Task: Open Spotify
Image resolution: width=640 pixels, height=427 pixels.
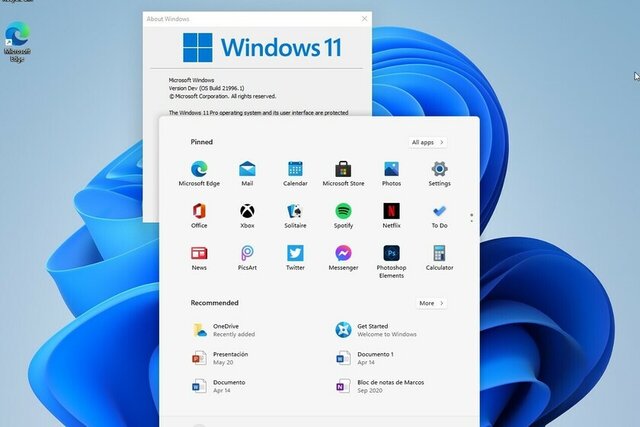Action: (343, 216)
